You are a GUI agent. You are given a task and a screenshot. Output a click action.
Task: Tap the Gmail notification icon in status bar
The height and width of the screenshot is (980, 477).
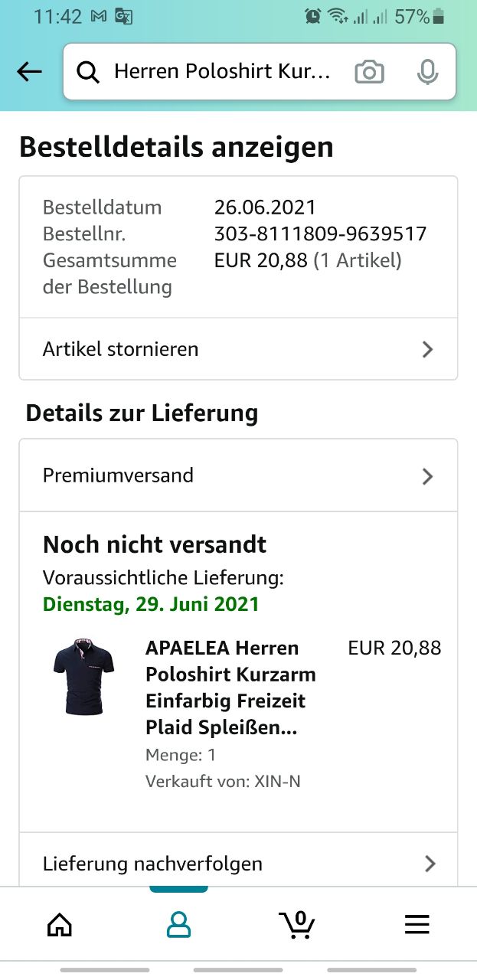click(98, 16)
